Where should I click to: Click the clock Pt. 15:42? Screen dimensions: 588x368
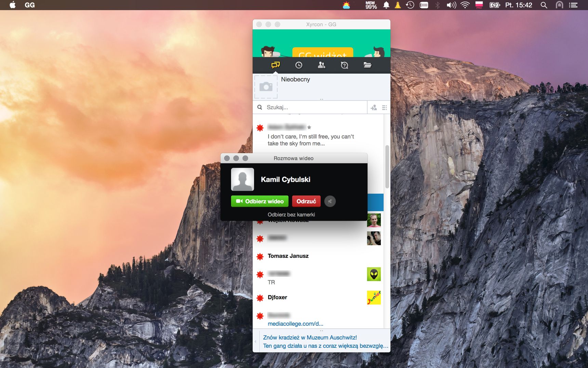pos(519,5)
